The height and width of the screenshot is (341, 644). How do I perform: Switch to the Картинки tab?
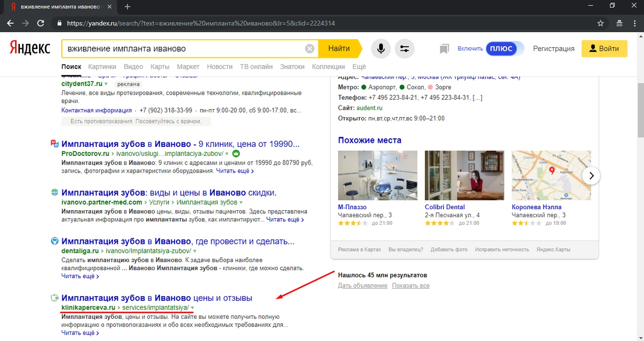tap(102, 66)
